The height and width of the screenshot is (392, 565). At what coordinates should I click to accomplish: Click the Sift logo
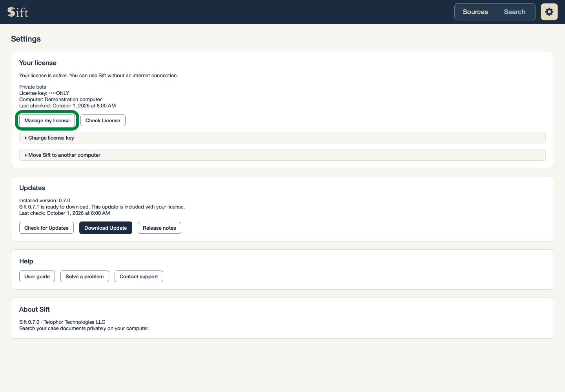(x=18, y=12)
